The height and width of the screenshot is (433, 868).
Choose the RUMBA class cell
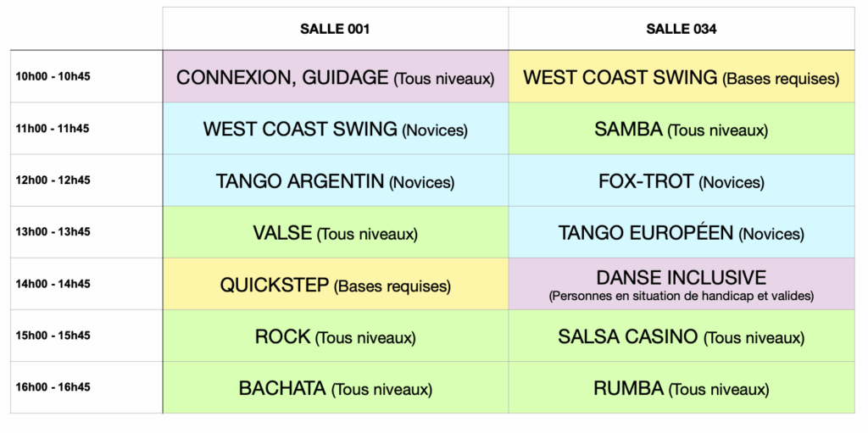click(x=681, y=388)
